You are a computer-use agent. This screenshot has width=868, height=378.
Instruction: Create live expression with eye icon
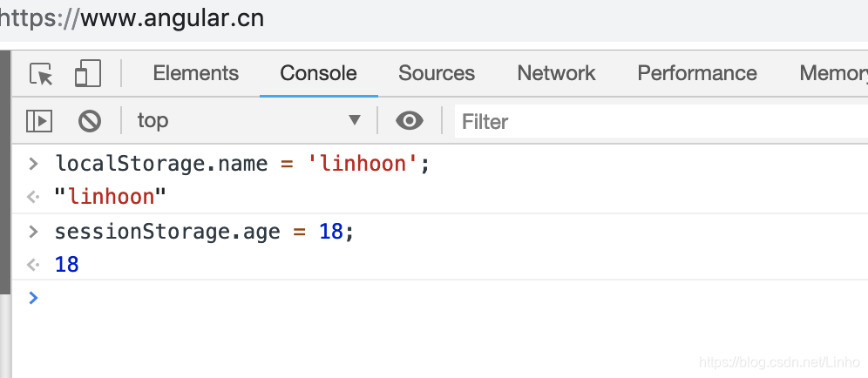click(x=409, y=121)
